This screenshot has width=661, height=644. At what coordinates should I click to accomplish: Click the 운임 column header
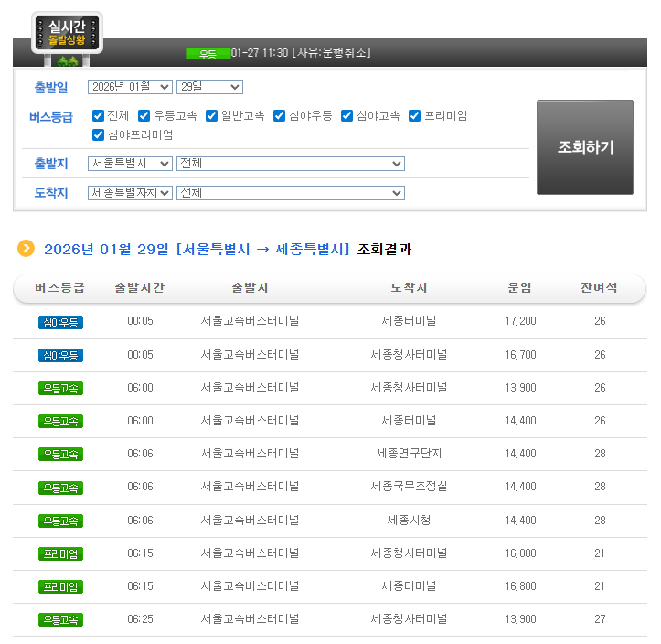[519, 288]
